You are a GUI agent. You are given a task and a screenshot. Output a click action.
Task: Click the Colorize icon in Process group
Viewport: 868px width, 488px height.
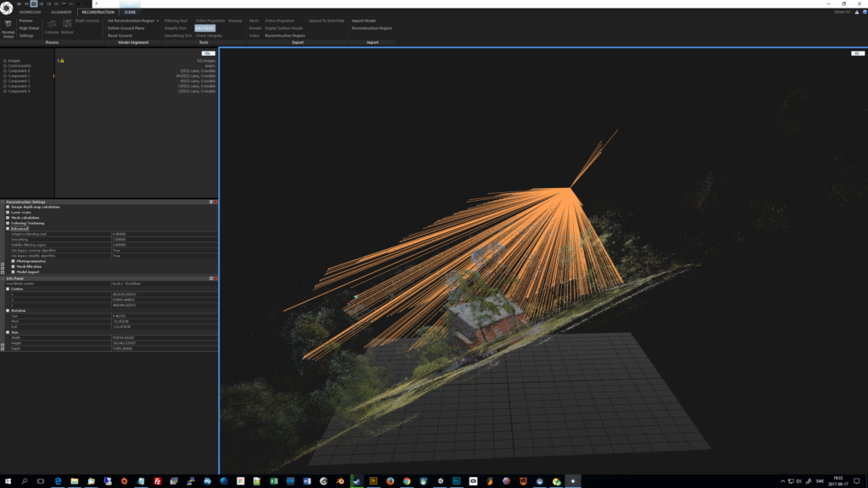click(52, 25)
